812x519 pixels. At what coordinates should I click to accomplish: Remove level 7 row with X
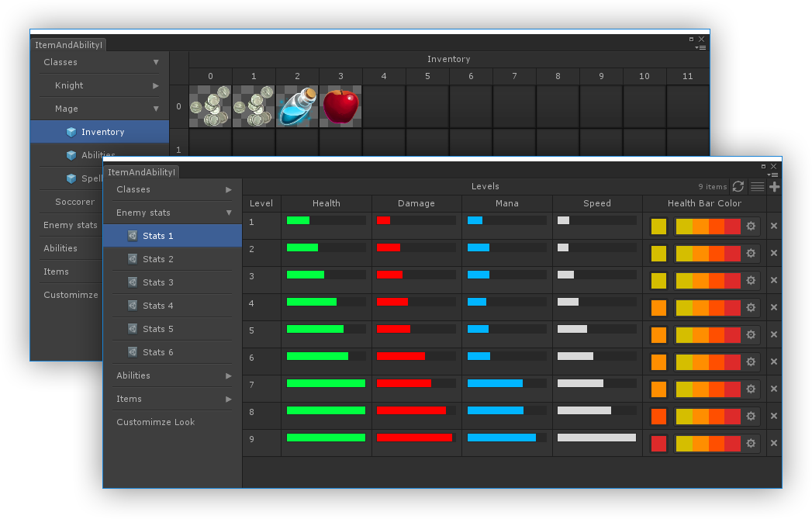(x=774, y=389)
